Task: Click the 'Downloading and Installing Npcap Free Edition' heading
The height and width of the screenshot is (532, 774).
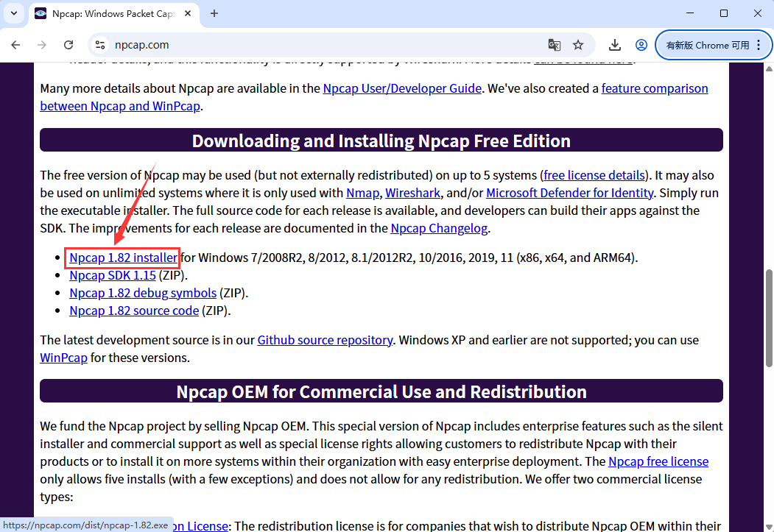Action: (x=381, y=141)
